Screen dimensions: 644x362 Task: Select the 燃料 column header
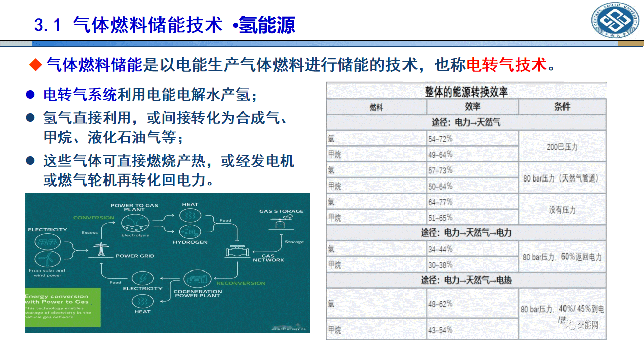click(376, 107)
